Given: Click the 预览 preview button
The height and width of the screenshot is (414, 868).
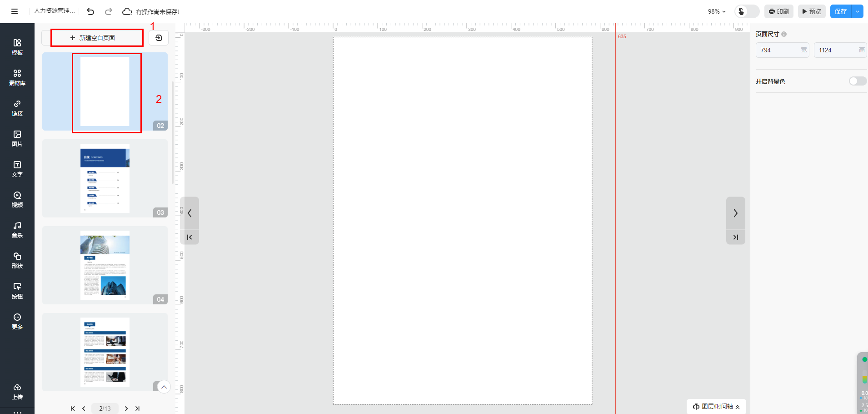Looking at the screenshot, I should pyautogui.click(x=812, y=11).
